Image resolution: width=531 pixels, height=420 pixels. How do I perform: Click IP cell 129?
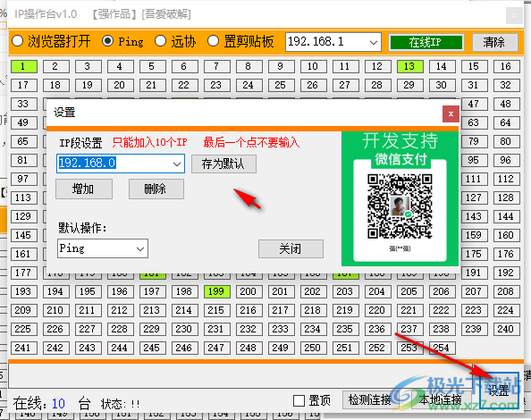[x=24, y=216]
